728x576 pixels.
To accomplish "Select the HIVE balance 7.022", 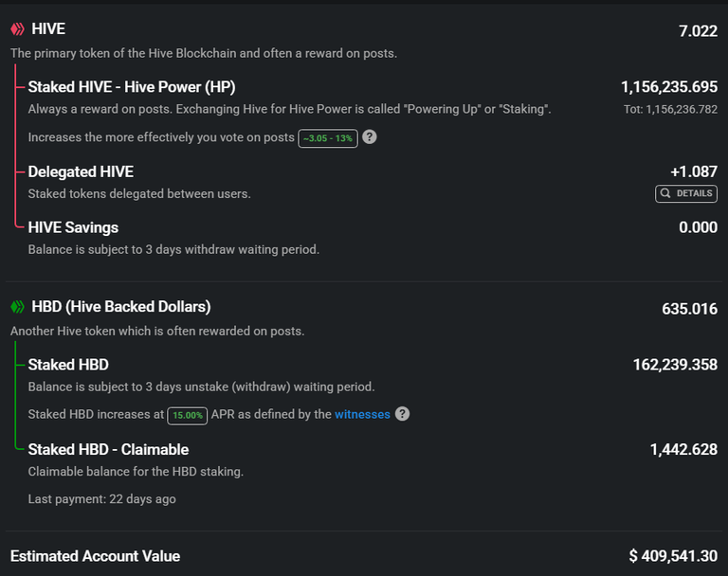I will coord(698,31).
